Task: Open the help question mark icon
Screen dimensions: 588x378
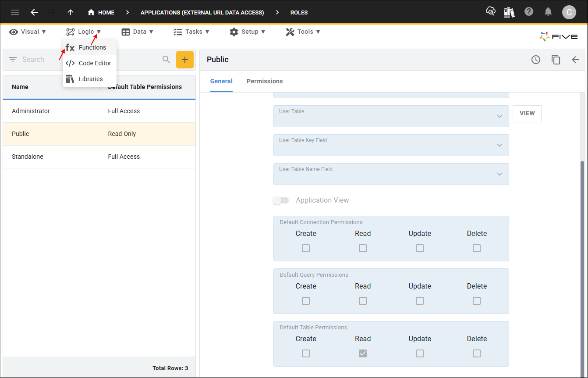Action: 529,12
